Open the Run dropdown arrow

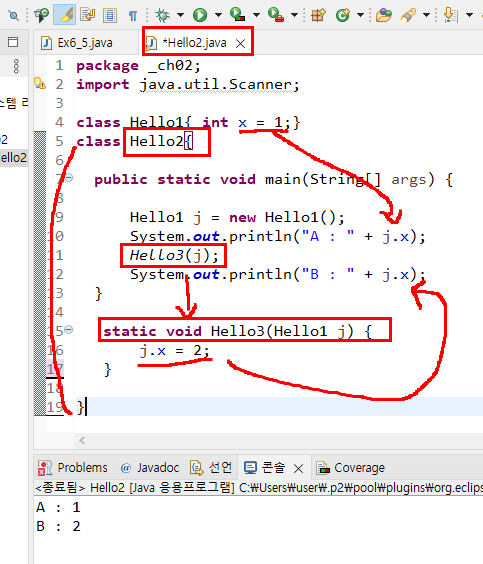tap(218, 15)
